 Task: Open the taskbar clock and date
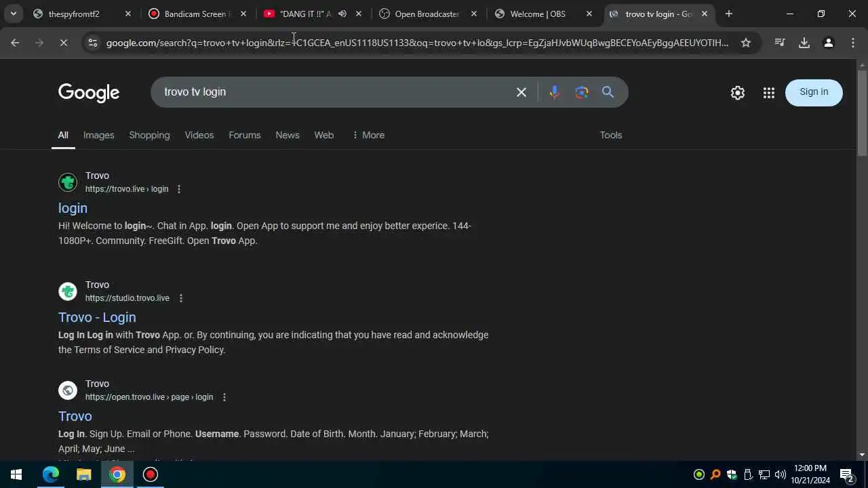tap(810, 474)
